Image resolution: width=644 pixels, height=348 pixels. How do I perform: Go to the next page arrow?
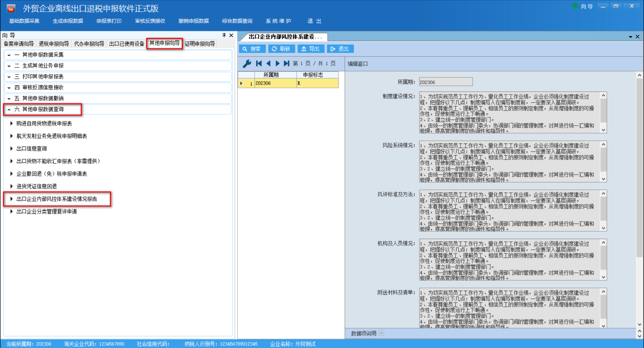click(x=277, y=64)
